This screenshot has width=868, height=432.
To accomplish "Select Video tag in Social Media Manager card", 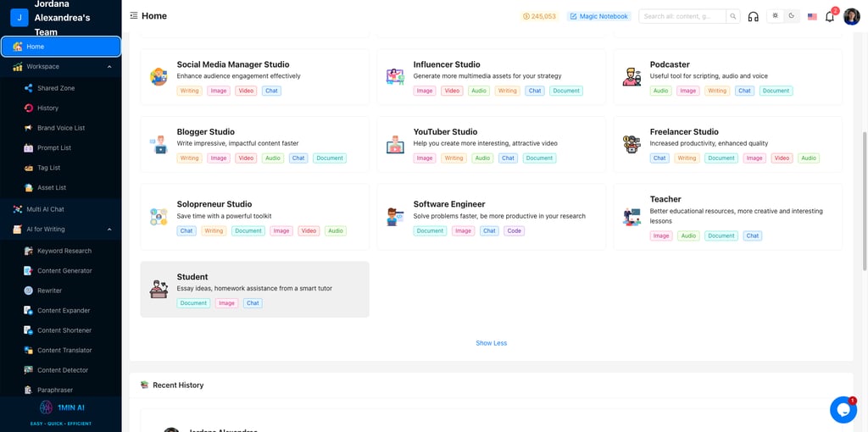I will coord(246,91).
